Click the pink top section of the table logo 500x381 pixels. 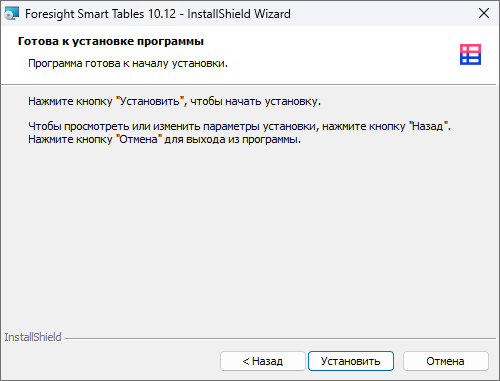point(470,49)
